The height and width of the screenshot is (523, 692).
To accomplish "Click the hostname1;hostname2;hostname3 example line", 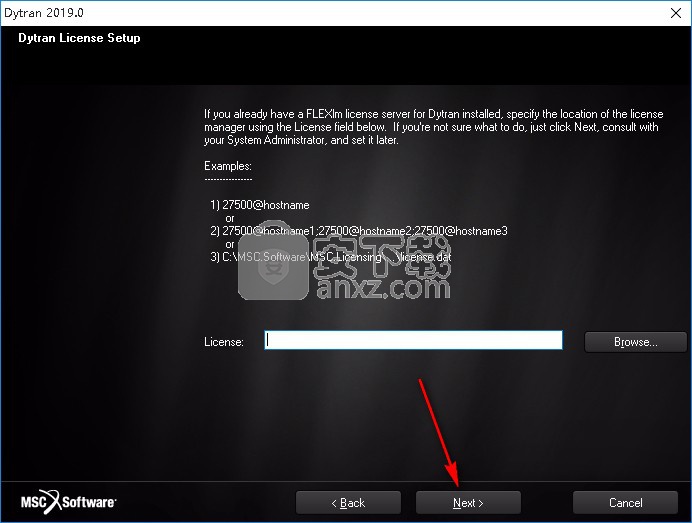I will pos(359,231).
